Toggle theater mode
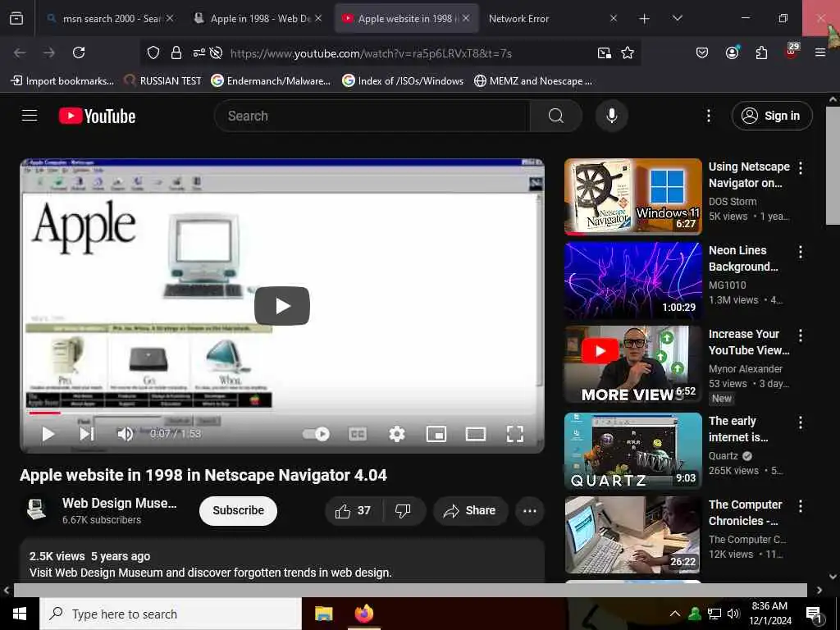This screenshot has width=840, height=630. [475, 434]
